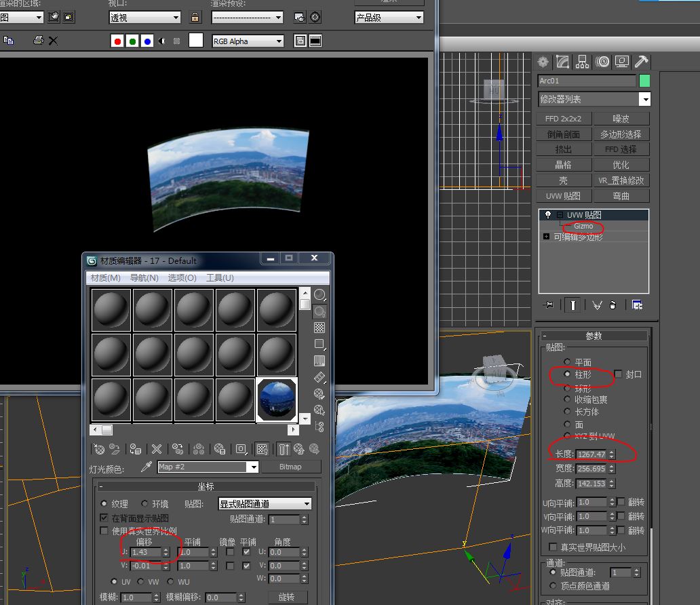Viewport: 700px width, 605px height.
Task: Open the Create command panel tab
Action: point(543,62)
